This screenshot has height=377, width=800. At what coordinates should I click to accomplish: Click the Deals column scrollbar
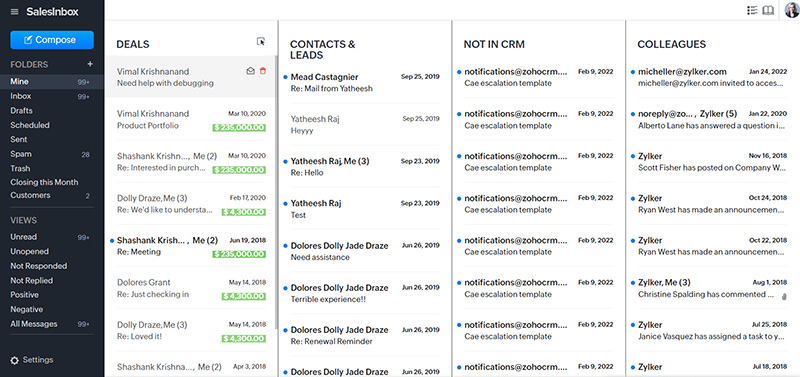coord(276,191)
